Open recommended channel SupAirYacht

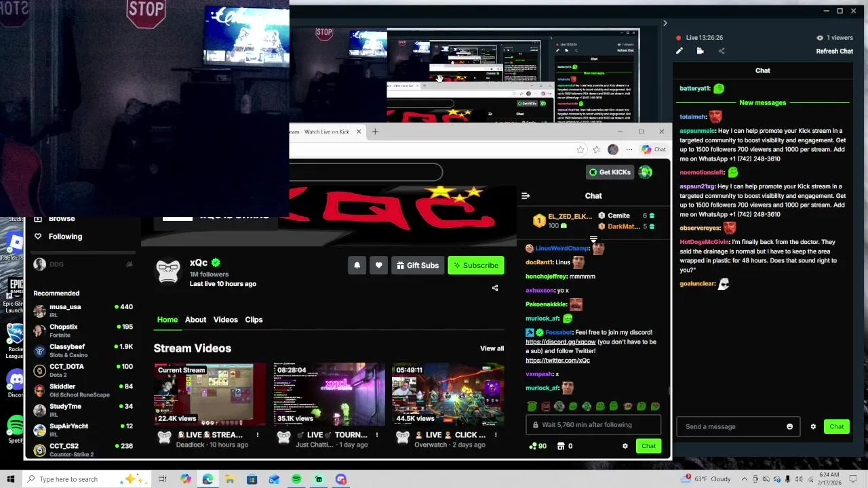[83, 430]
